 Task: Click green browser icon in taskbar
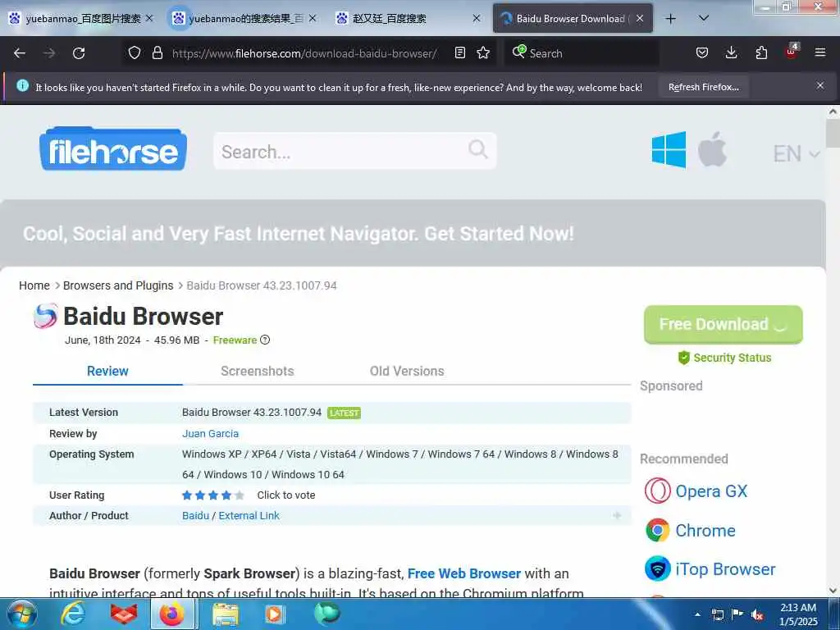(326, 614)
